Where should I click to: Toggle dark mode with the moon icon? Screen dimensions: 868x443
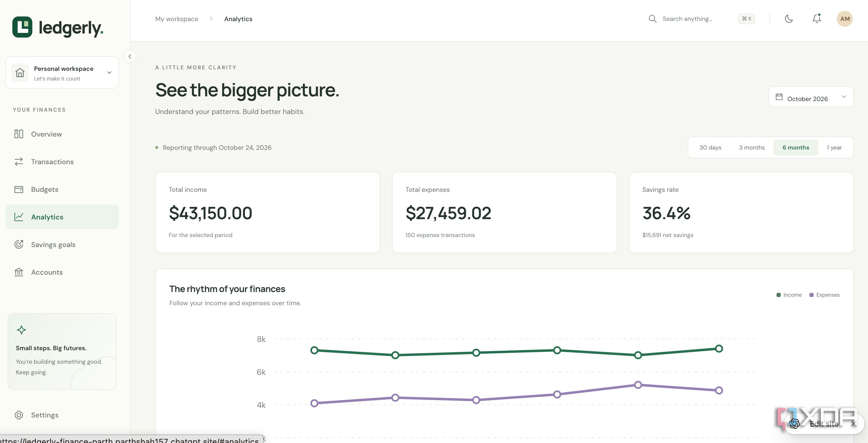(789, 19)
